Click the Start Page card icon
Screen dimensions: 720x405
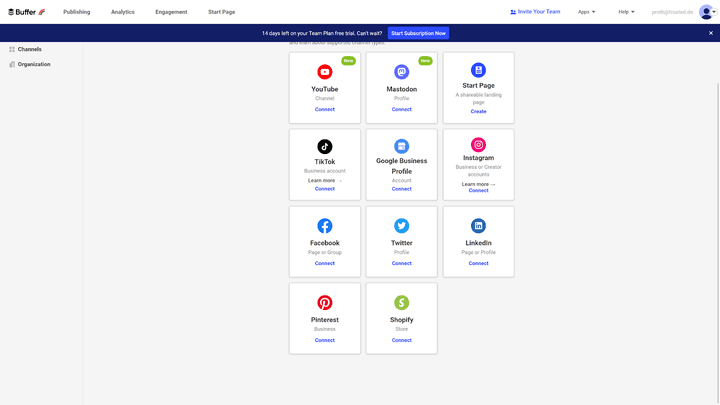(x=478, y=70)
